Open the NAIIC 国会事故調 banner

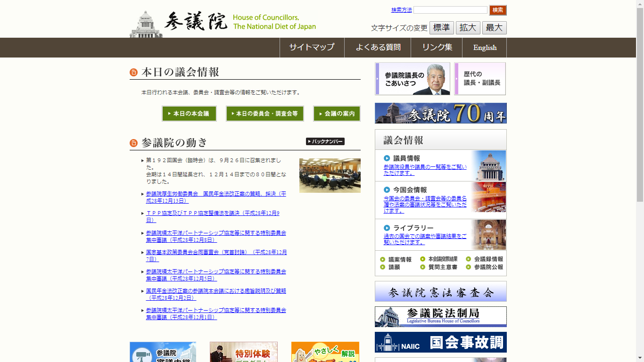(x=441, y=342)
